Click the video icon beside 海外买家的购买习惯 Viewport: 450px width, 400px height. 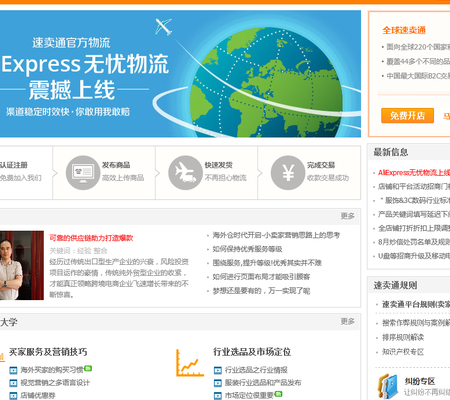click(13, 370)
